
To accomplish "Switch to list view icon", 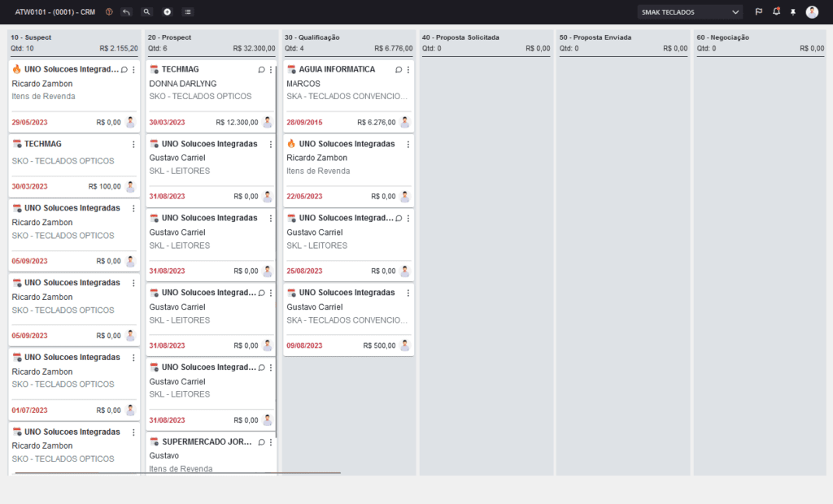I will click(188, 11).
